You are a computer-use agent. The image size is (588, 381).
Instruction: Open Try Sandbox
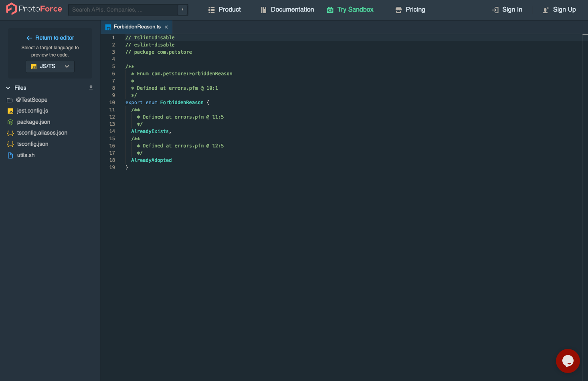[350, 10]
